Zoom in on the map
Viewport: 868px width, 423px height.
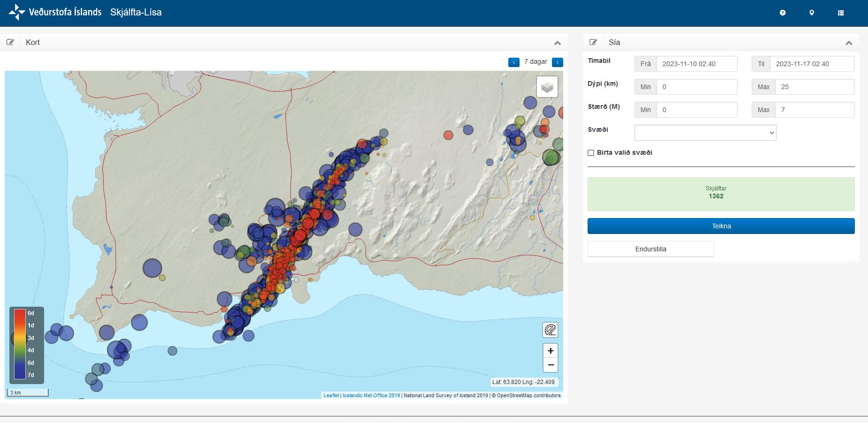(551, 351)
